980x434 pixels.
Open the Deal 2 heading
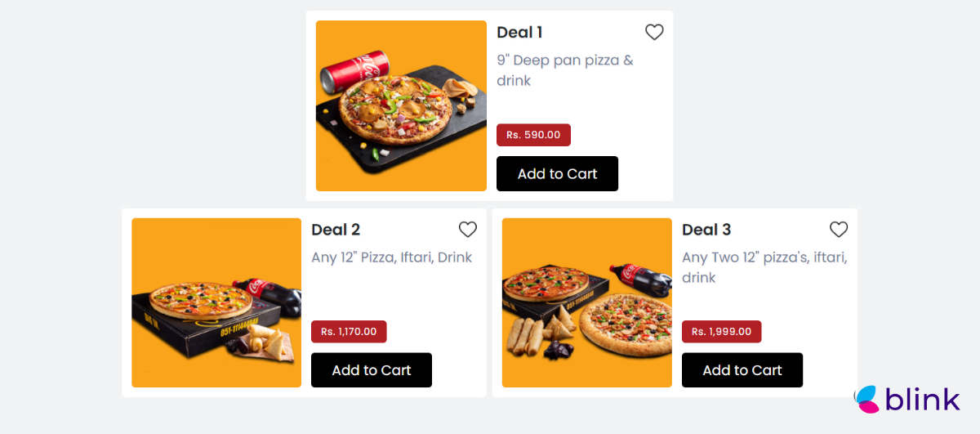(336, 230)
